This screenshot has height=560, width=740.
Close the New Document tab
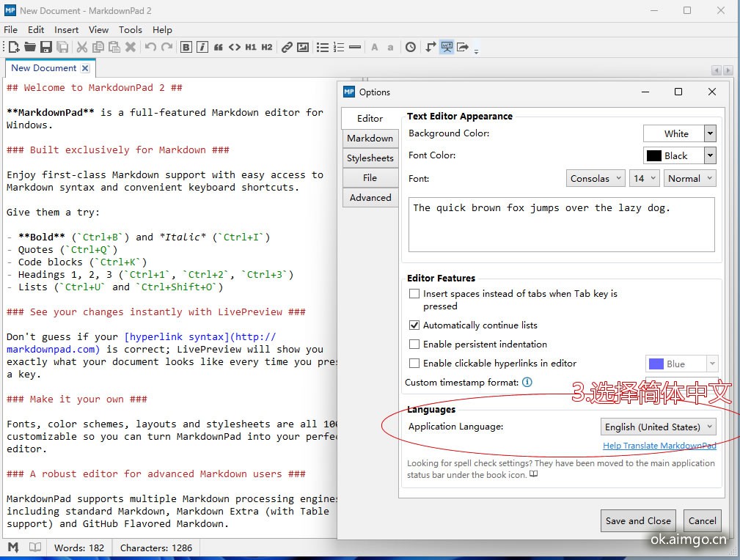click(x=85, y=68)
